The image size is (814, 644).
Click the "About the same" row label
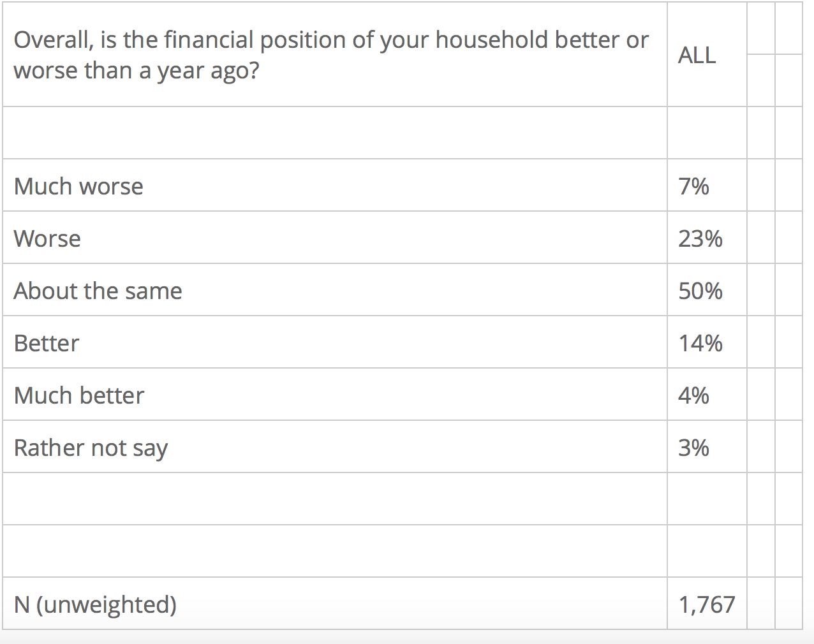pyautogui.click(x=98, y=291)
